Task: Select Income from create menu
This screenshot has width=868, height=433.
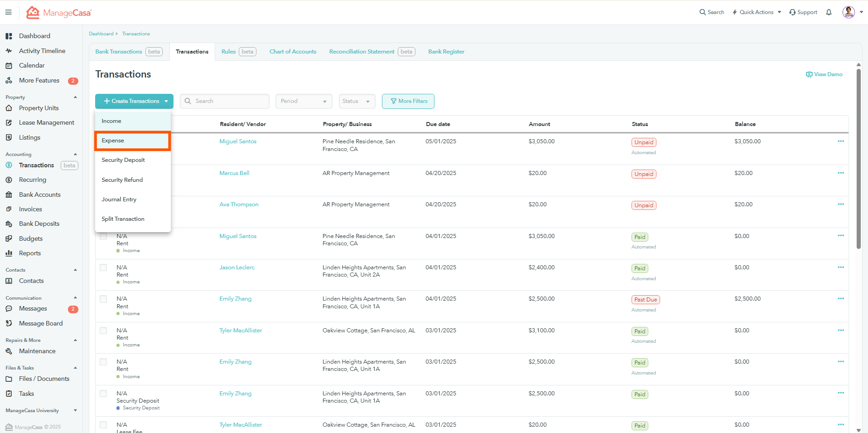Action: [x=133, y=121]
